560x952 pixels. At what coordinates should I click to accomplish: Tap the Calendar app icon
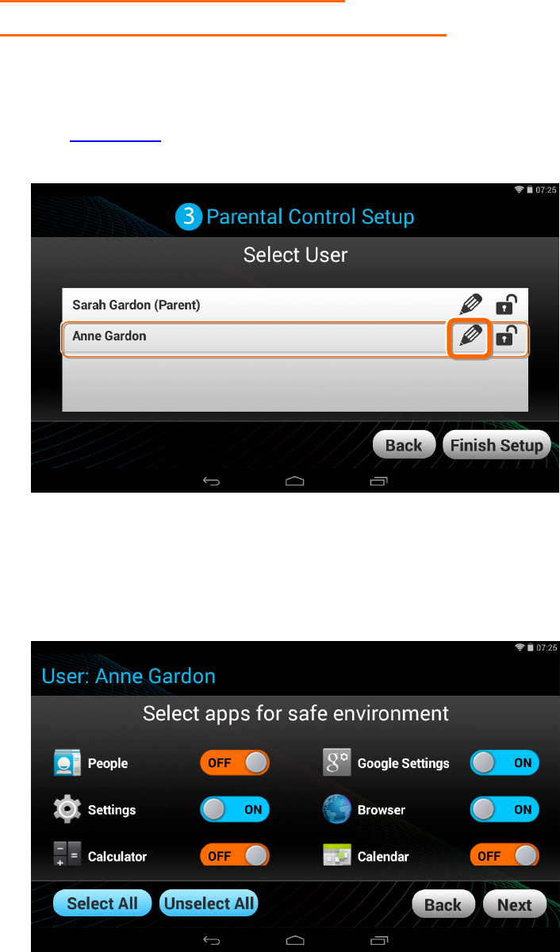337,855
